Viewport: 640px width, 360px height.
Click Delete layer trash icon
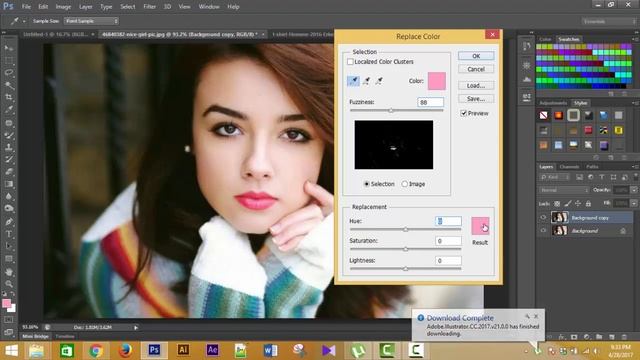(624, 337)
